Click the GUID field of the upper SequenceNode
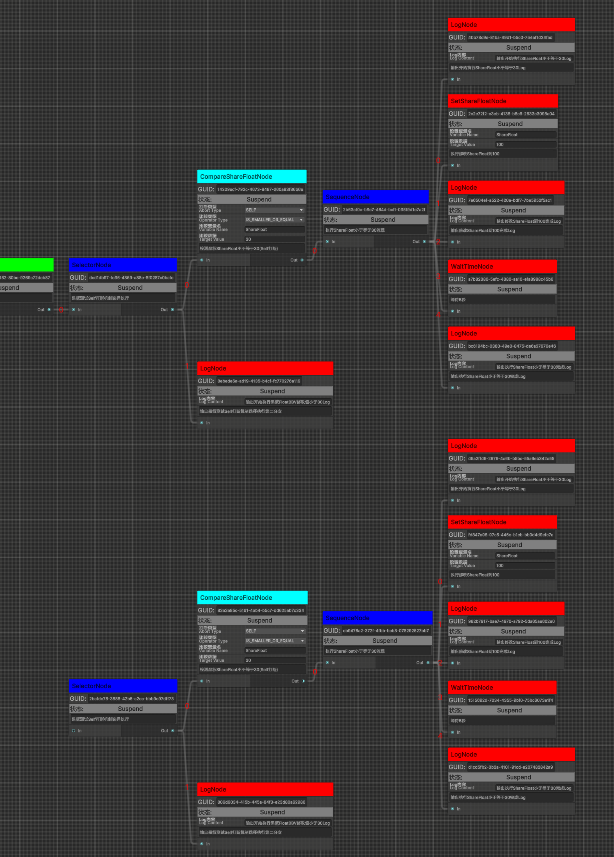The height and width of the screenshot is (857, 614). click(x=384, y=209)
